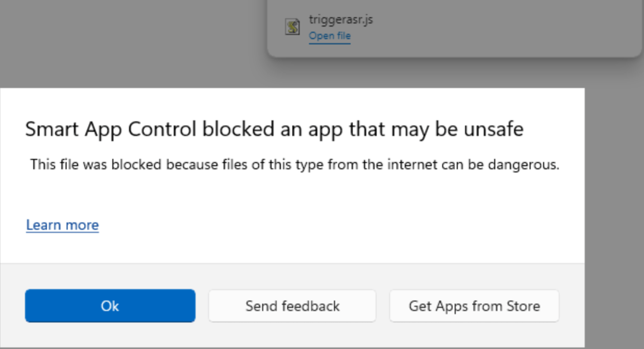Choose Get Apps from Store
The height and width of the screenshot is (349, 644).
click(474, 306)
